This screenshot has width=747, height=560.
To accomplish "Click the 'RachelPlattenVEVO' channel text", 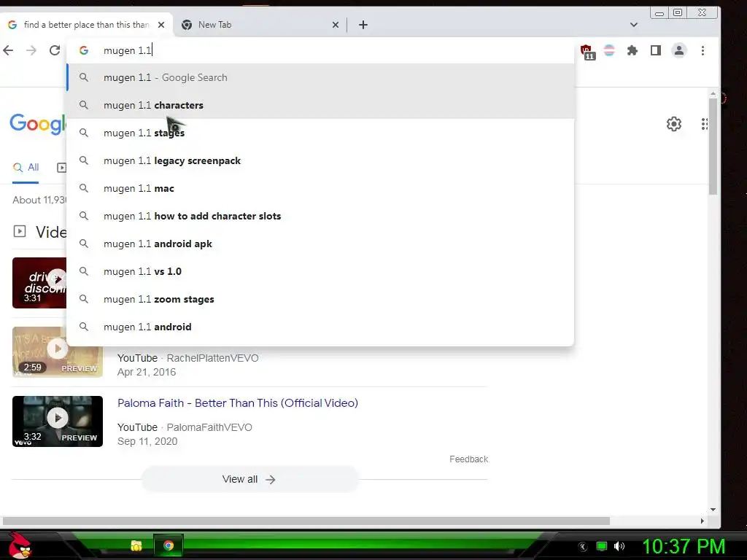I will coord(212,358).
